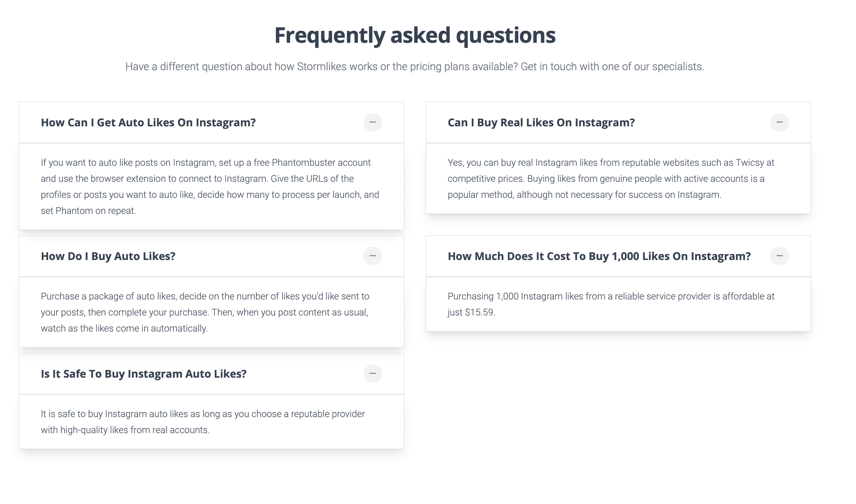The width and height of the screenshot is (856, 504).
Task: Select the question 'How Can I Get Auto Likes On Instagram?'
Action: click(149, 123)
